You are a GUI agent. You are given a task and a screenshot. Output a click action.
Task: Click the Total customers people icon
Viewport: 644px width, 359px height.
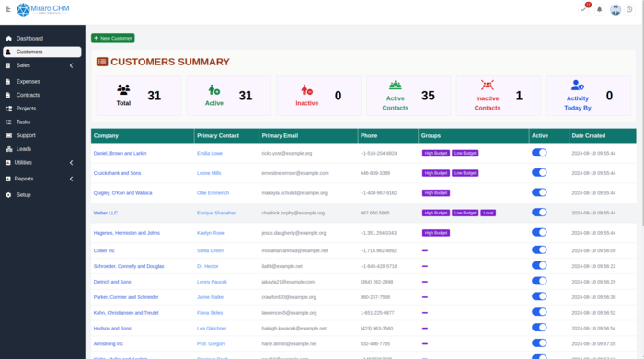[123, 89]
